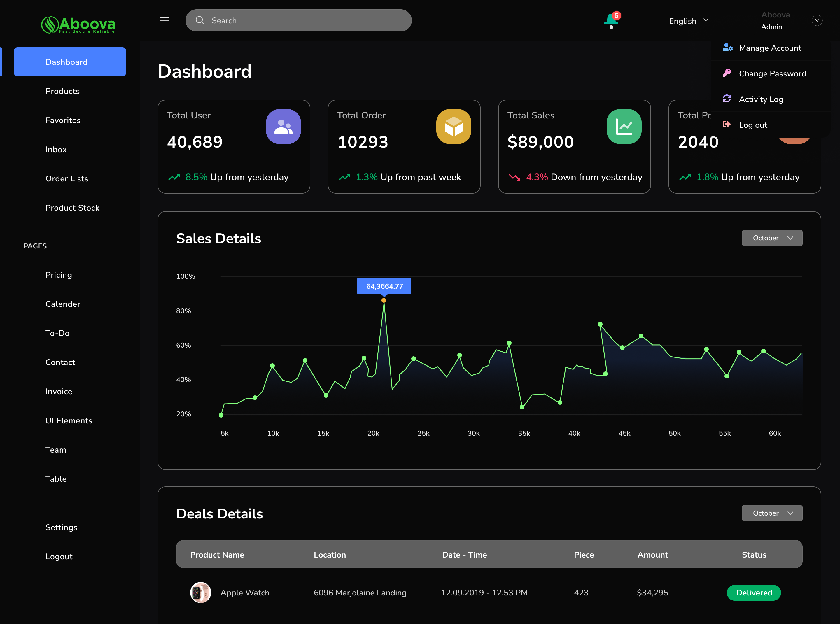
Task: Open Product Stock in sidebar
Action: click(72, 208)
